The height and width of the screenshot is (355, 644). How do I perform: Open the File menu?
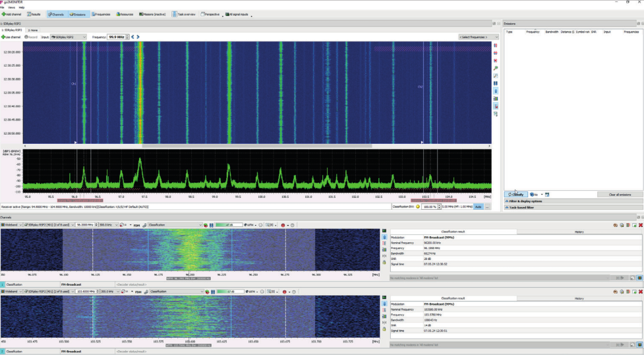[x=3, y=7]
